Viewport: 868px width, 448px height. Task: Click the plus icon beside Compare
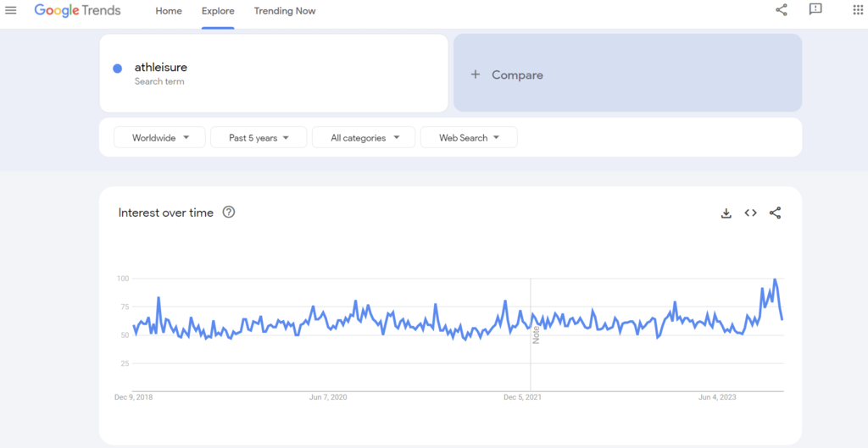coord(476,75)
